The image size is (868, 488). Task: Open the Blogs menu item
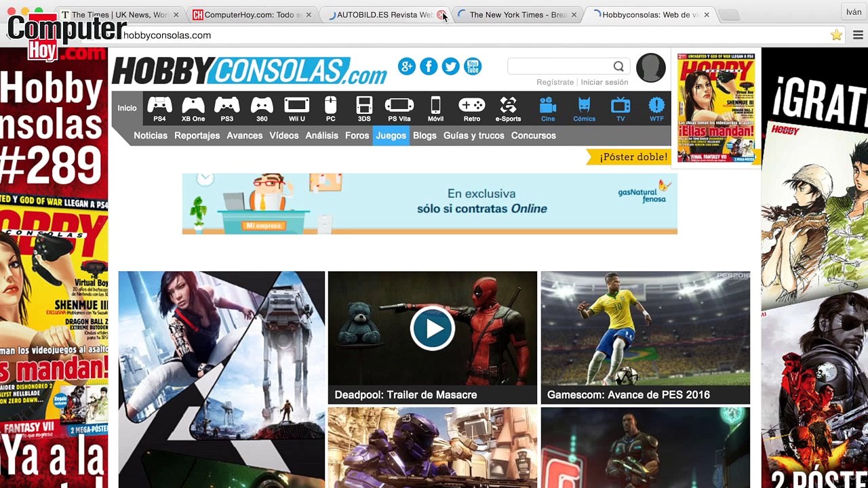coord(425,136)
